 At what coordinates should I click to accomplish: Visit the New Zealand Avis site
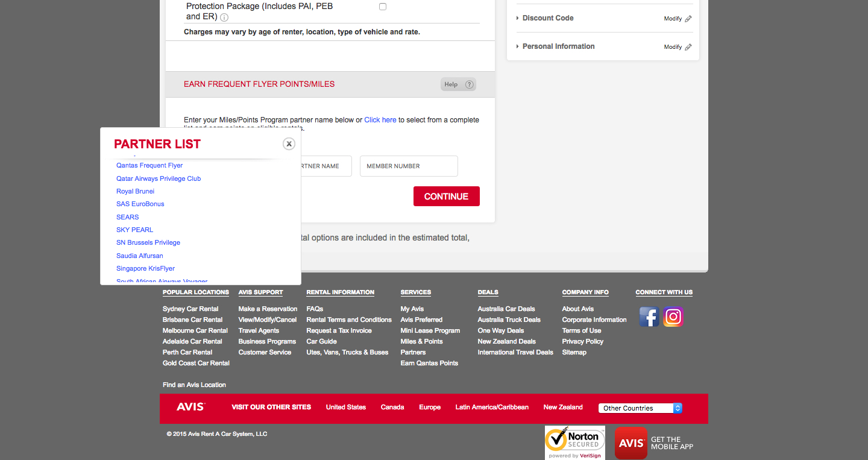(x=563, y=407)
